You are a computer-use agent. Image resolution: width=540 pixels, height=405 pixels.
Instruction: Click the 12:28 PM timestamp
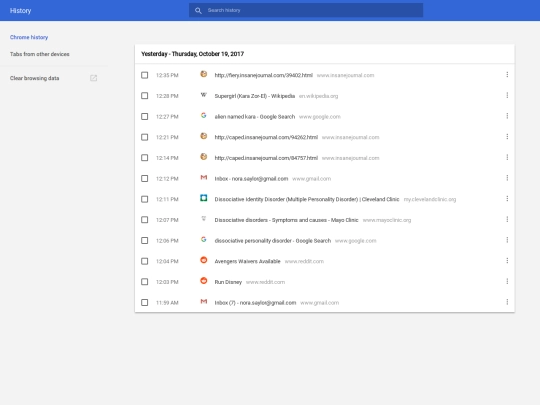167,96
